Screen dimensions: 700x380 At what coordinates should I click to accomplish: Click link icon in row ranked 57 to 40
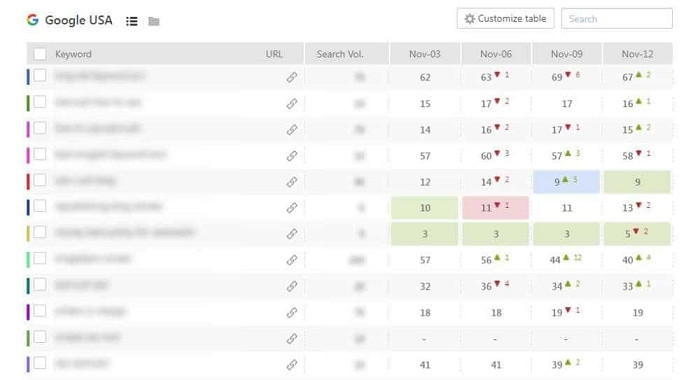292,260
